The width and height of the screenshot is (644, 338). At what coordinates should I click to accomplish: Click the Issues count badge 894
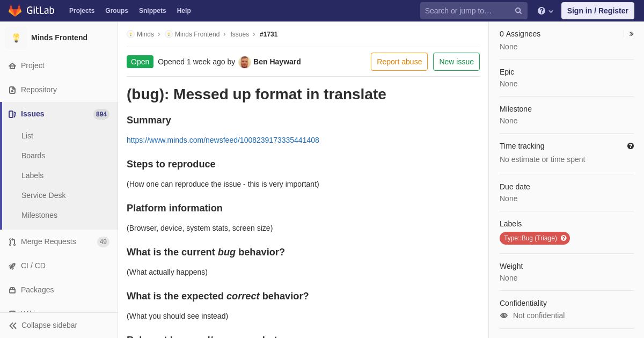coord(101,114)
